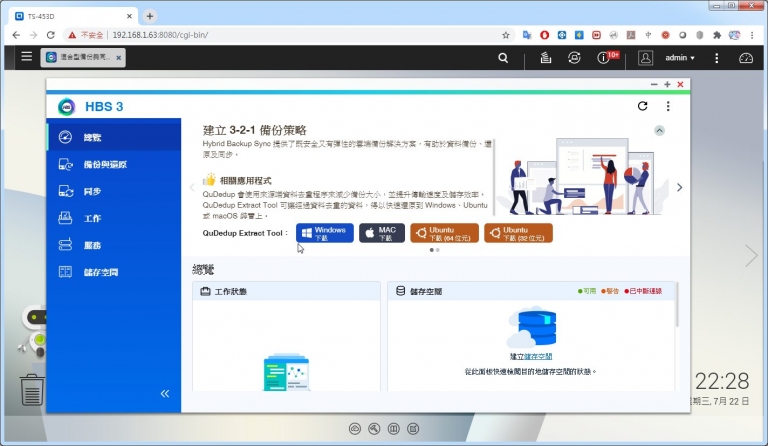The height and width of the screenshot is (446, 768).
Task: Open HBS 3 more options menu
Action: (x=668, y=106)
